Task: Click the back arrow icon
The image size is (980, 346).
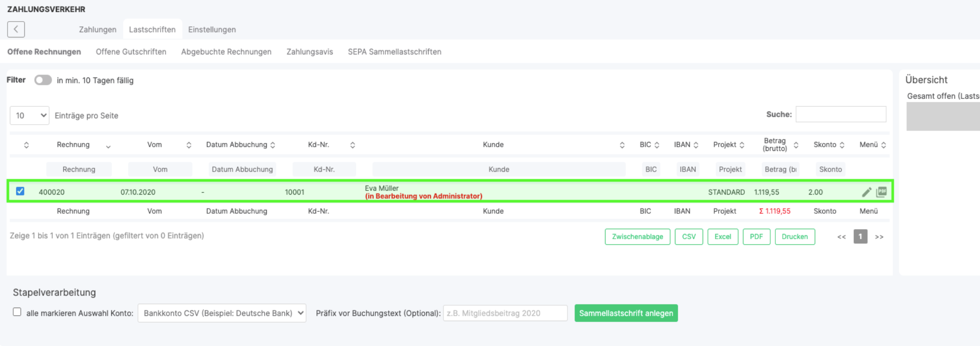Action: (16, 29)
